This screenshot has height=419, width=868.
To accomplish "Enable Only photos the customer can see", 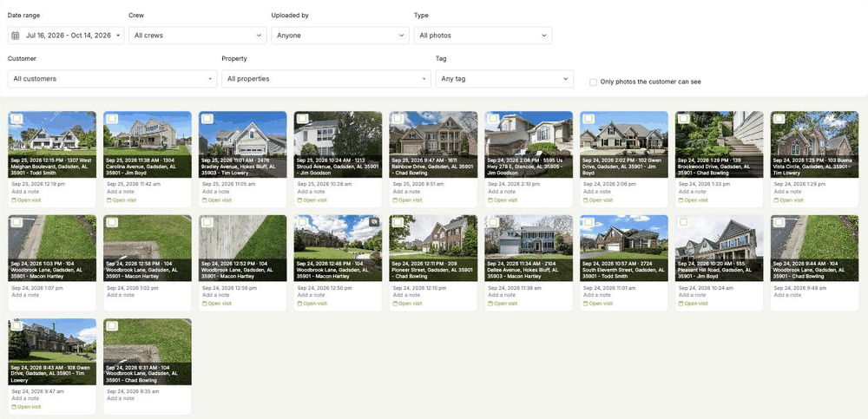I will pyautogui.click(x=594, y=82).
